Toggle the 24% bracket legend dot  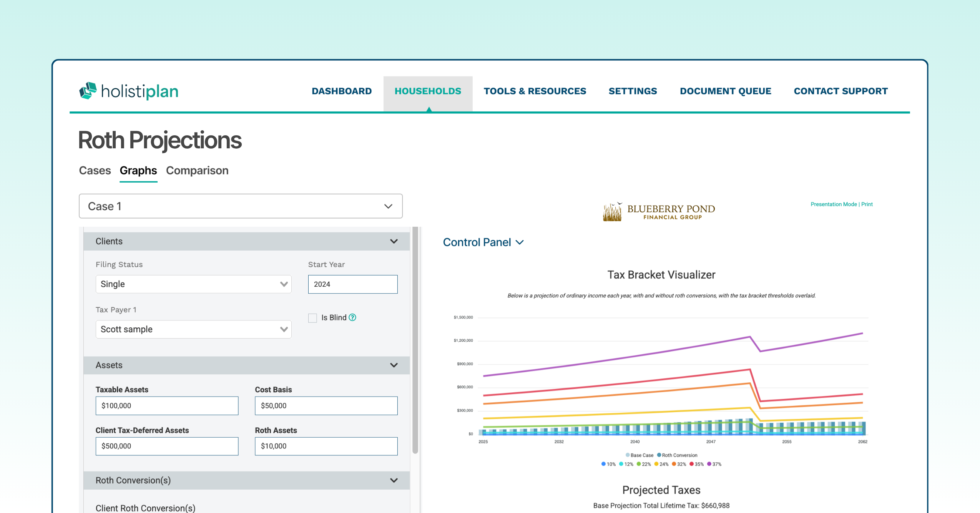click(x=656, y=464)
